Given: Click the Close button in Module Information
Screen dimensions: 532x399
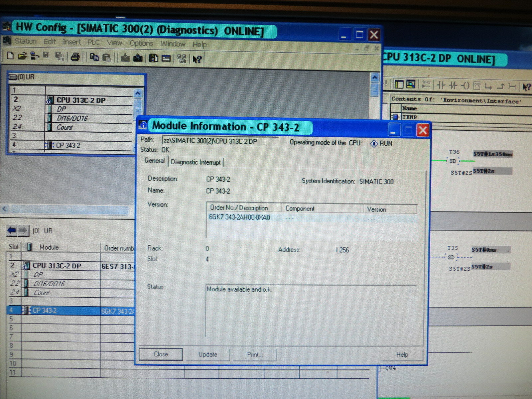Looking at the screenshot, I should [161, 354].
